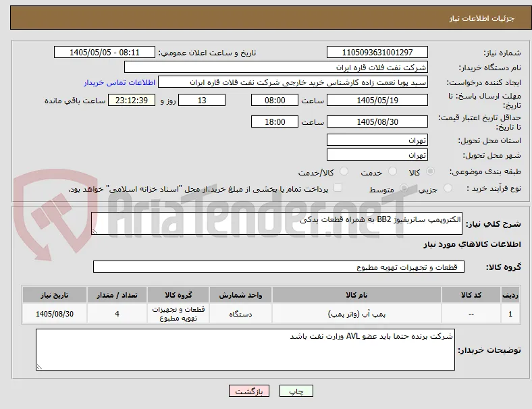Image resolution: width=532 pixels, height=409 pixels.
Task: Select the خدمت radio button
Action: (392, 171)
